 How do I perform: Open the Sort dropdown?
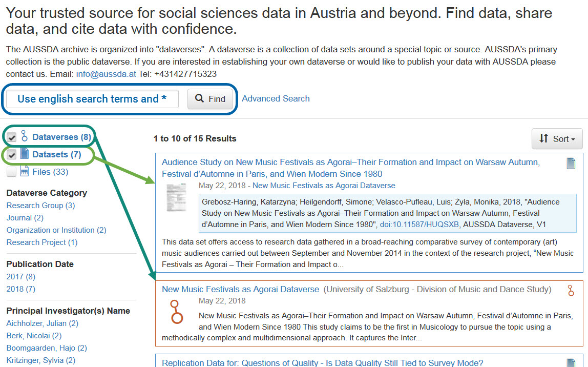coord(557,138)
